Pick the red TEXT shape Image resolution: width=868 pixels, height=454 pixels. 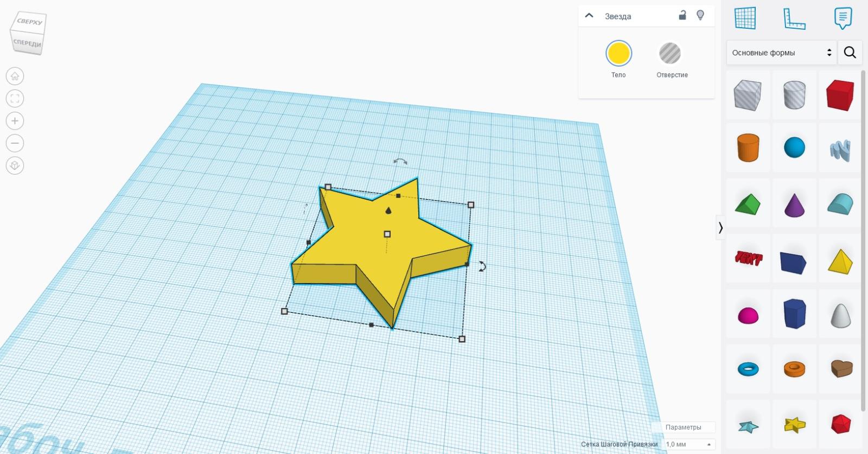click(748, 259)
